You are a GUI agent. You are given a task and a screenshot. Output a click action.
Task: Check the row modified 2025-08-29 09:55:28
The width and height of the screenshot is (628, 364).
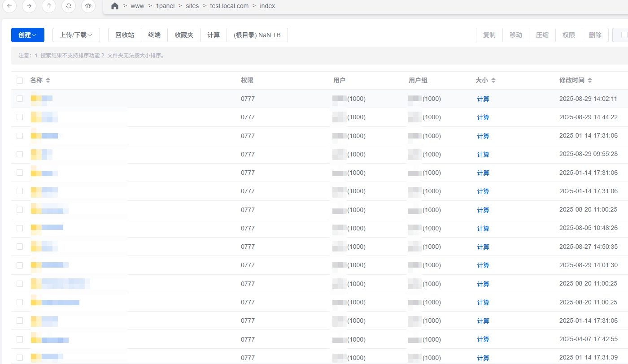coord(20,154)
